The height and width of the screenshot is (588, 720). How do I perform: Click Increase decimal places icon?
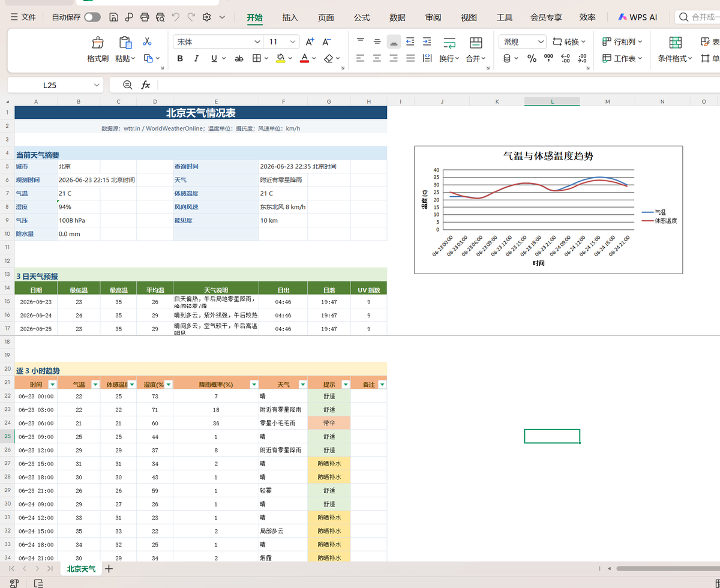[565, 59]
